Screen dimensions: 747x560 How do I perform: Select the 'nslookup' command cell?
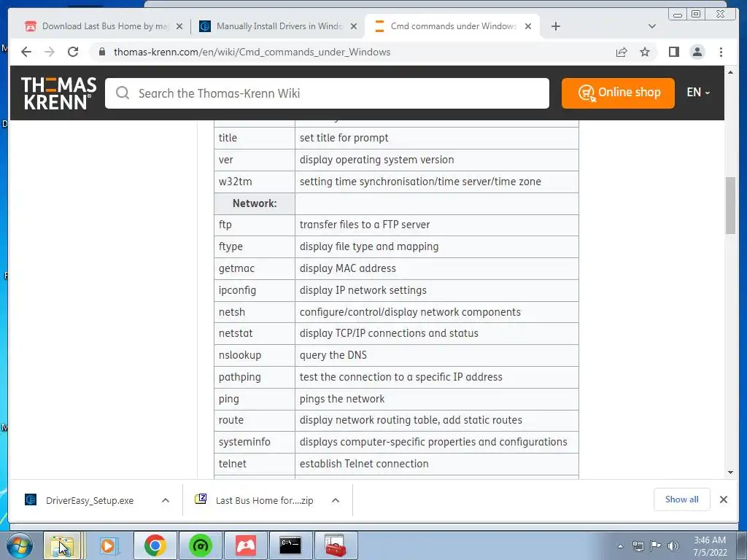[255, 355]
